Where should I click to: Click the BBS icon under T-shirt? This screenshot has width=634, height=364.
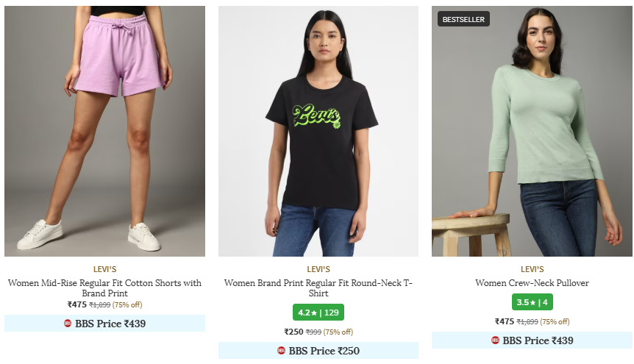coord(281,351)
